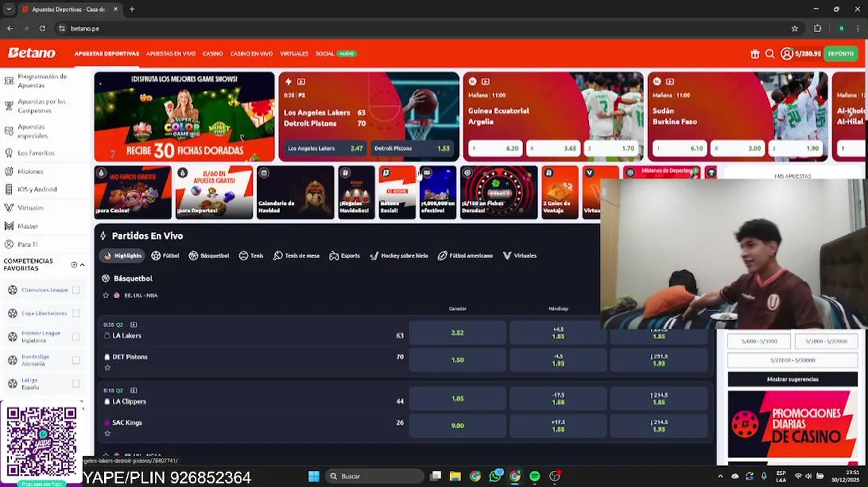The image size is (868, 487).
Task: Open the Social Nuevo menu
Action: point(335,53)
